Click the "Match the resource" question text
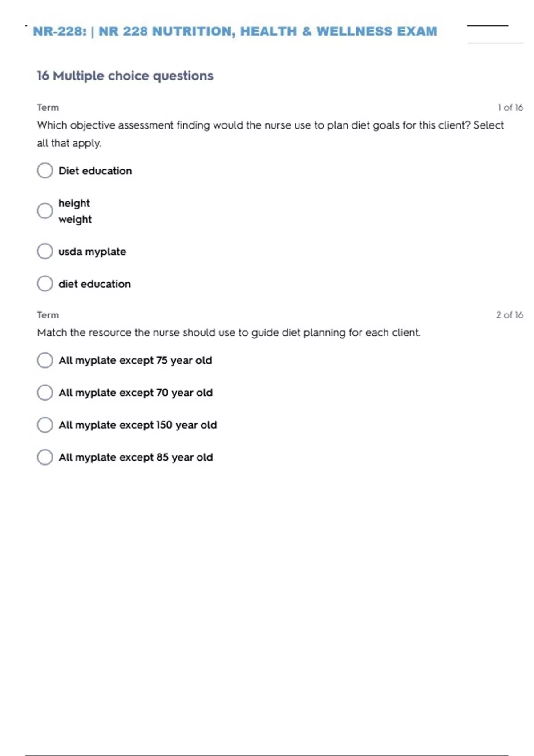The image size is (534, 756). tap(228, 333)
